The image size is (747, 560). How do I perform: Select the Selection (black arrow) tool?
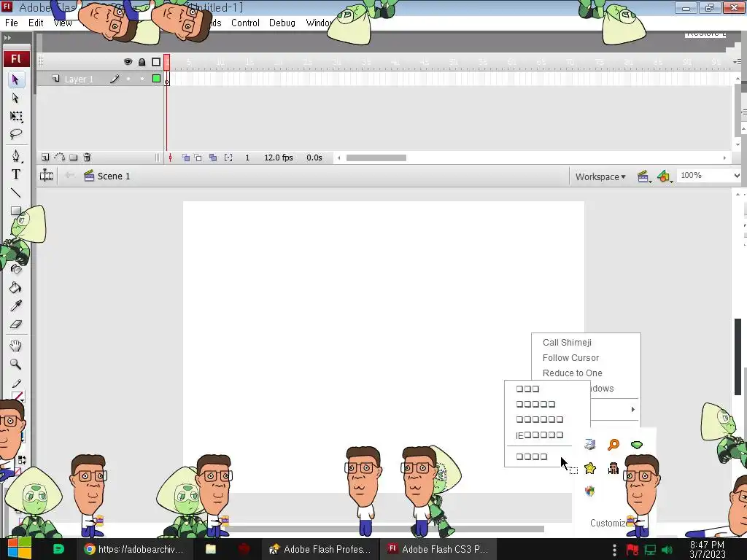pos(15,79)
